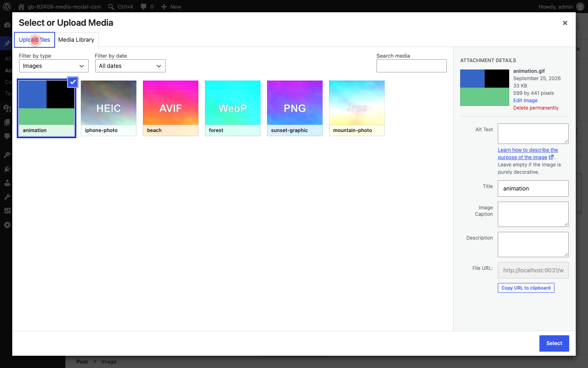Open the Plugins plug sidebar icon
Screen dimensions: 588x368
tap(7, 169)
